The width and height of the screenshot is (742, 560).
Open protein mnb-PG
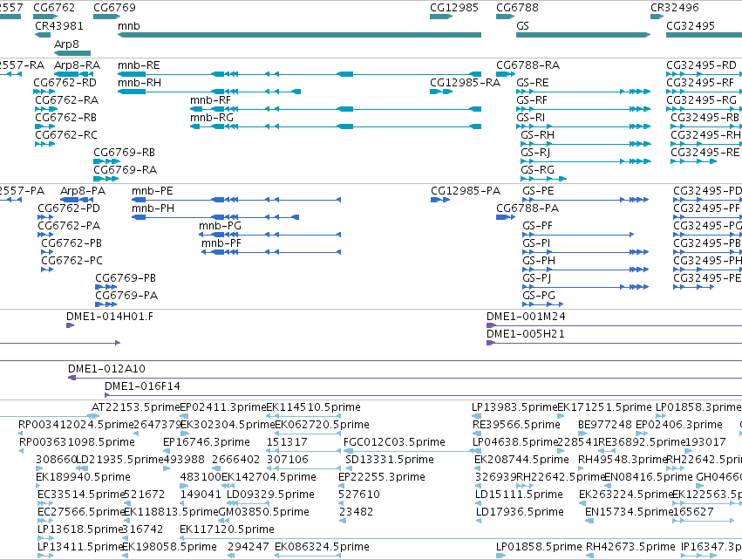[220, 226]
